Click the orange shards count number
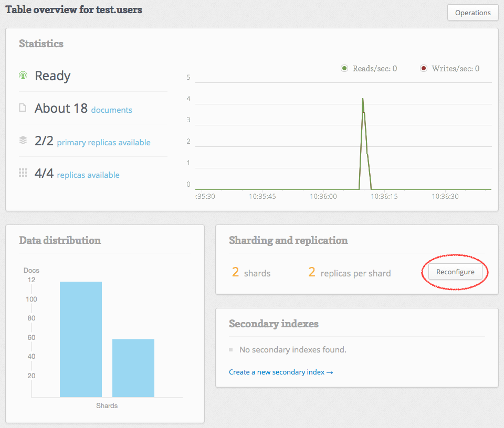This screenshot has height=428, width=504. tap(235, 272)
